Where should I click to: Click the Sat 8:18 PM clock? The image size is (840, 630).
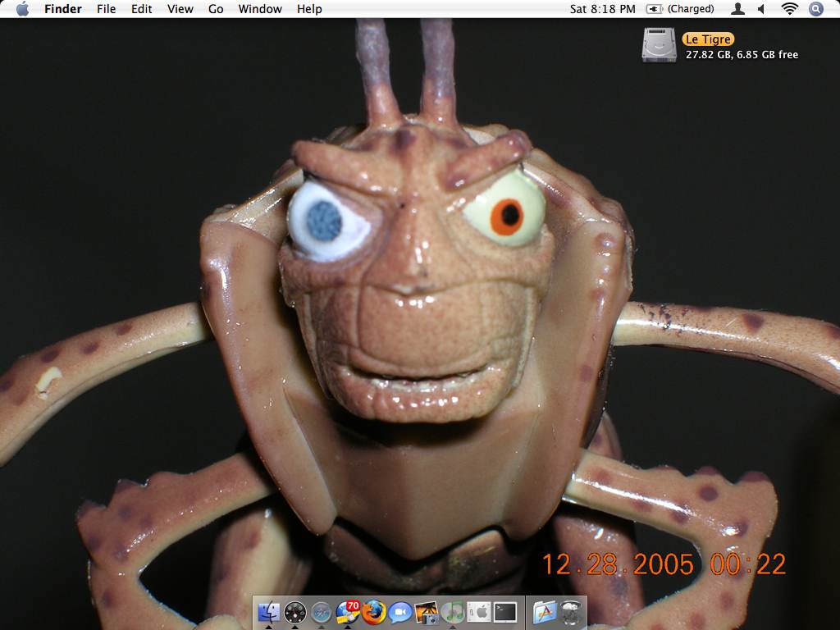(x=602, y=8)
